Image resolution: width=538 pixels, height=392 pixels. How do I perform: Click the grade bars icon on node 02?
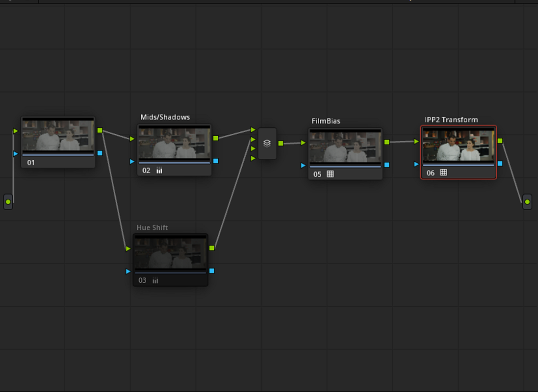pos(159,171)
